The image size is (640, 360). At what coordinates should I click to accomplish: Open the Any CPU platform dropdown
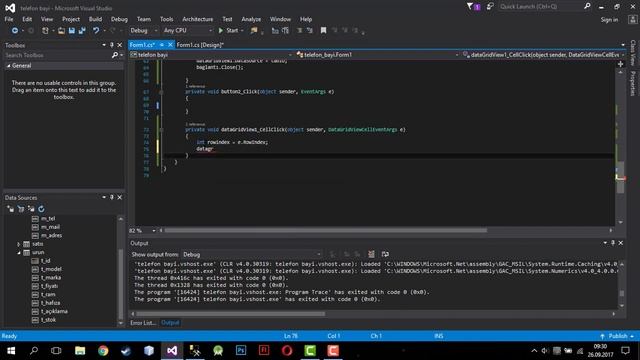click(x=188, y=31)
